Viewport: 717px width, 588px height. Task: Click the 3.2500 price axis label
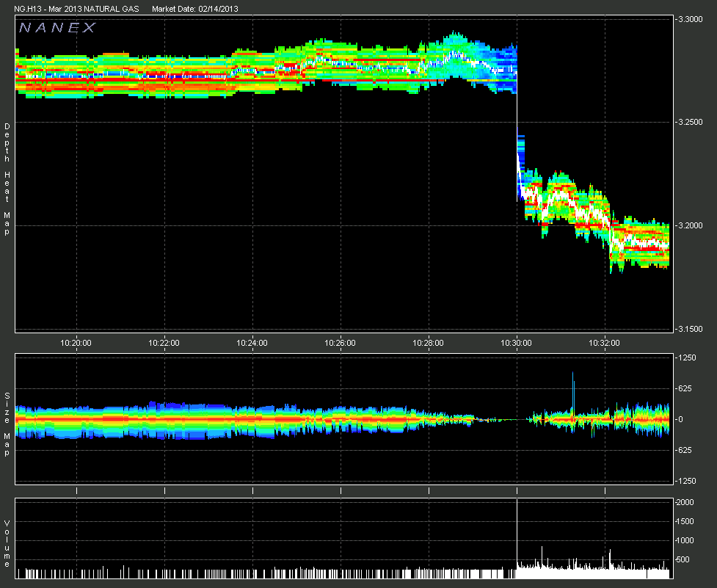690,122
